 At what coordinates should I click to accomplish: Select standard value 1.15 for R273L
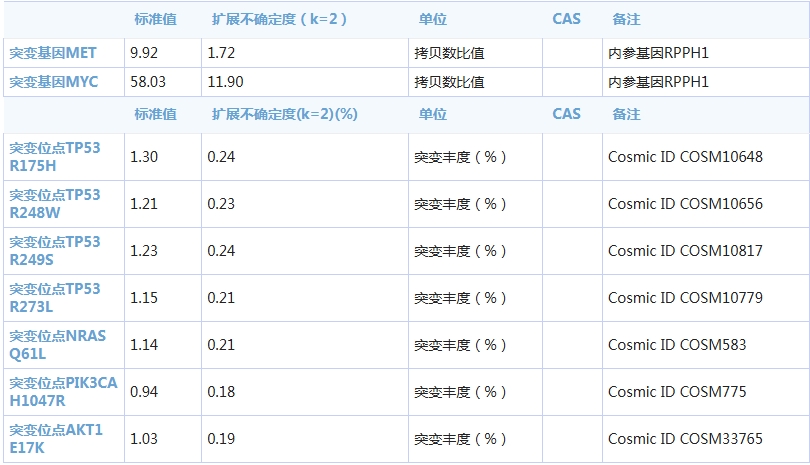[144, 298]
